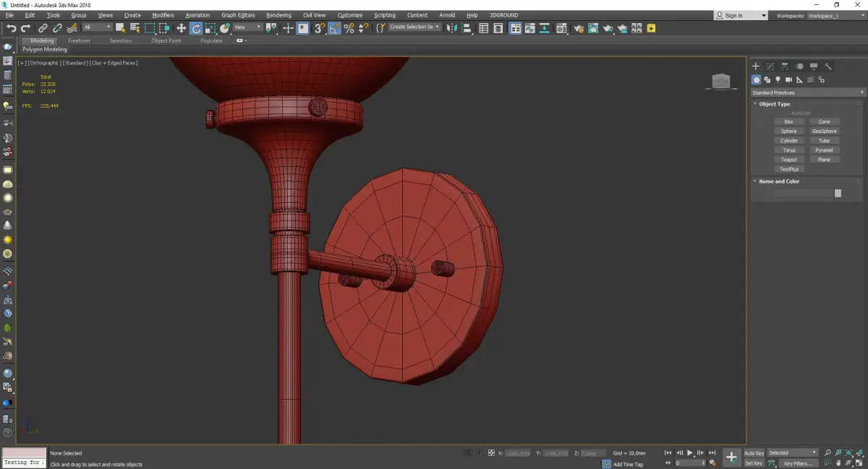Pick the Rectangular Selection Region tool
This screenshot has height=469, width=868.
[150, 28]
